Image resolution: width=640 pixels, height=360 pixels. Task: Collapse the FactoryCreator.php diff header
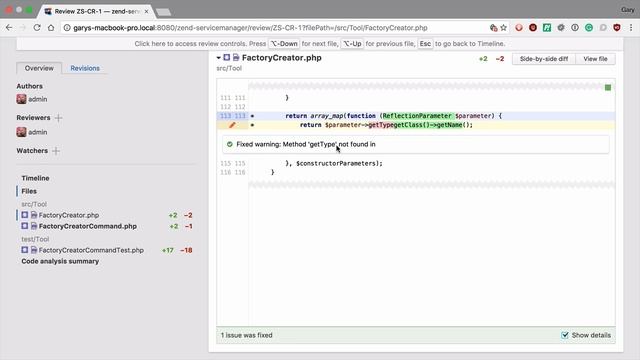(219, 58)
